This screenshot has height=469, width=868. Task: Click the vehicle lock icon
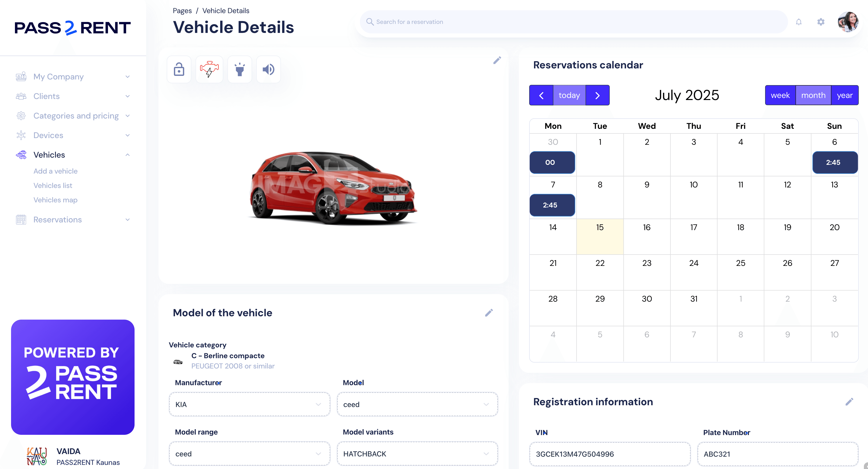(x=179, y=69)
